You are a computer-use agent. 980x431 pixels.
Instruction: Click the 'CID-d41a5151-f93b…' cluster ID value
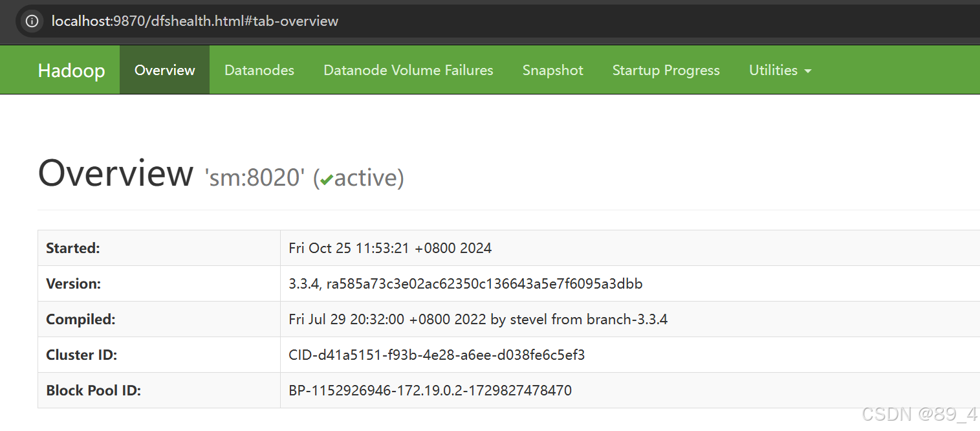(x=437, y=355)
